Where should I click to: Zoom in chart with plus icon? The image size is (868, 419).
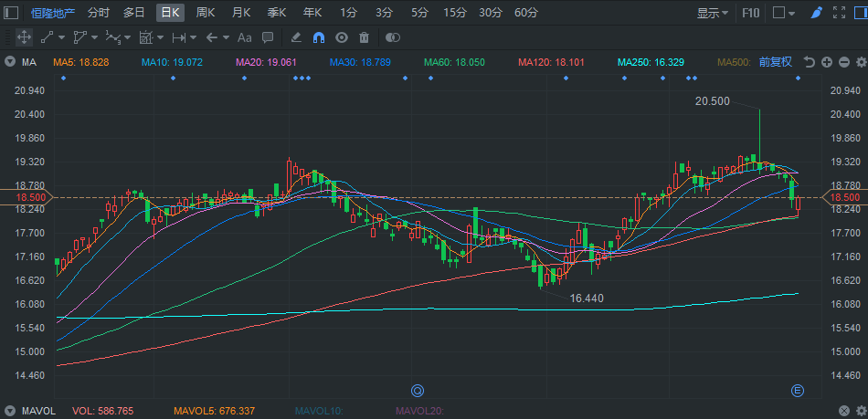[827, 62]
